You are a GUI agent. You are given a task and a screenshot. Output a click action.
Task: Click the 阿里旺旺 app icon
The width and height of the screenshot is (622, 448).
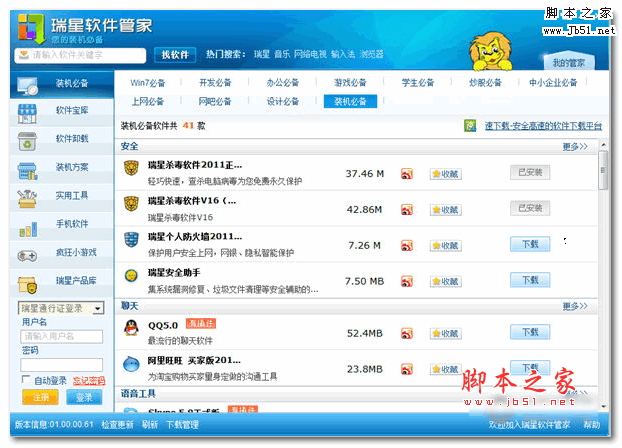[x=131, y=364]
